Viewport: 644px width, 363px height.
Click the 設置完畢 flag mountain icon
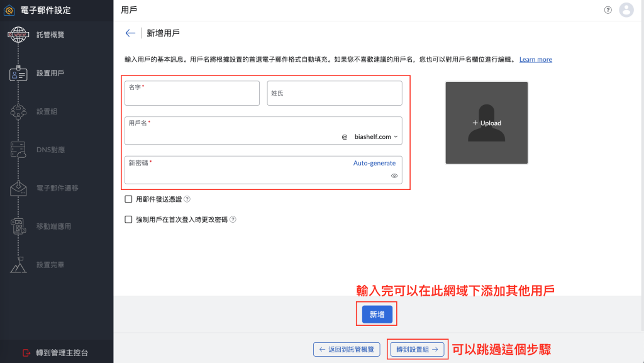18,265
